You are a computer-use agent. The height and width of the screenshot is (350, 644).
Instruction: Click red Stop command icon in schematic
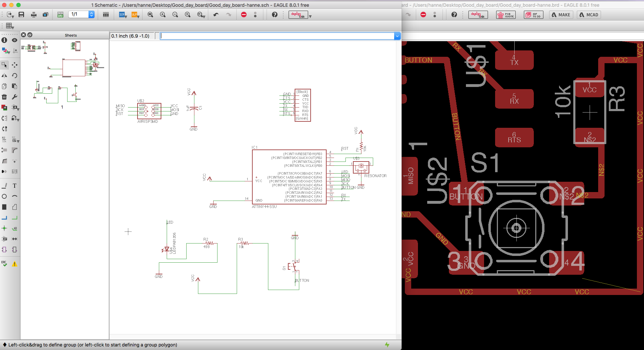(x=244, y=15)
